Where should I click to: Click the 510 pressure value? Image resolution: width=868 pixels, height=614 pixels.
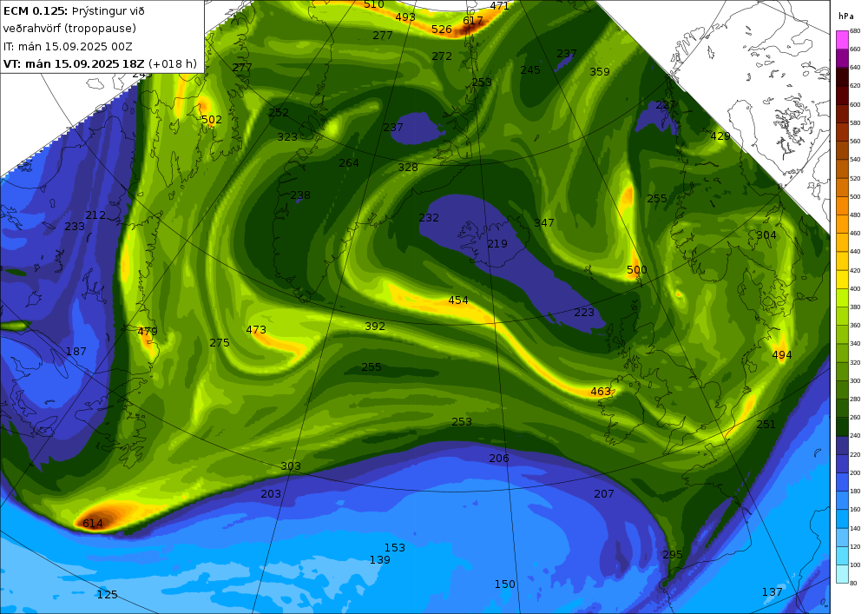coord(373,4)
